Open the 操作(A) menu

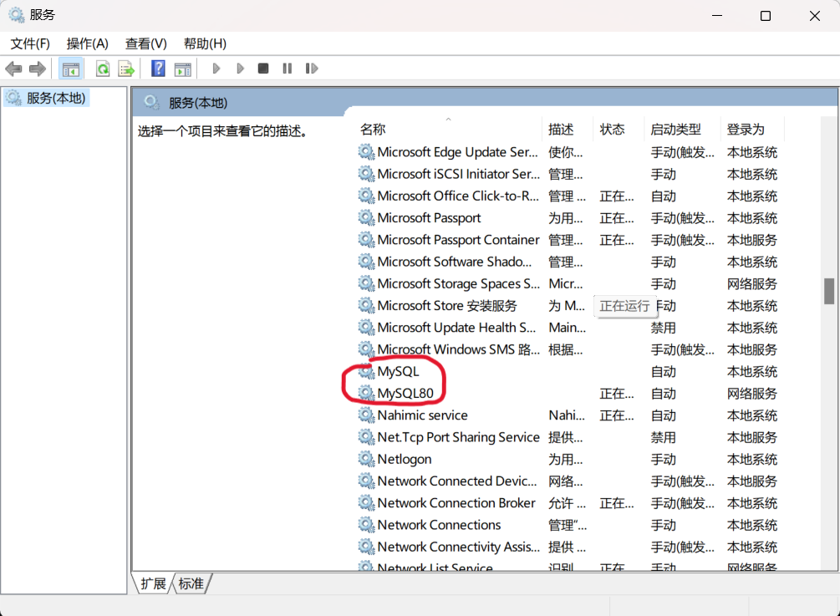[x=87, y=43]
